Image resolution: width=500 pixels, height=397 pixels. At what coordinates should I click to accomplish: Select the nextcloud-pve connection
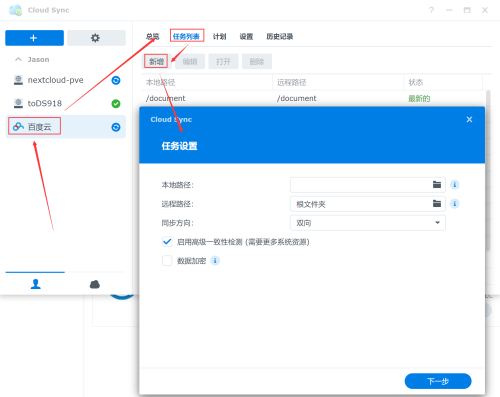(x=66, y=80)
